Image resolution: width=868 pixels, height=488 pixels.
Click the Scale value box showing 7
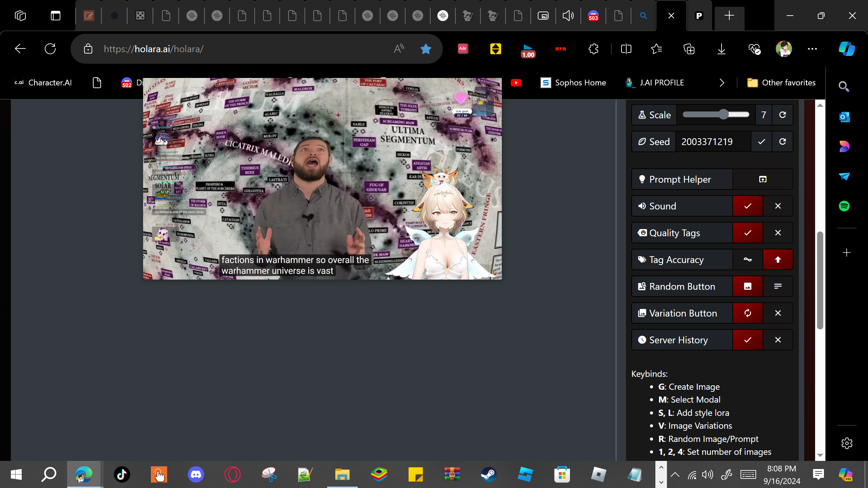764,115
